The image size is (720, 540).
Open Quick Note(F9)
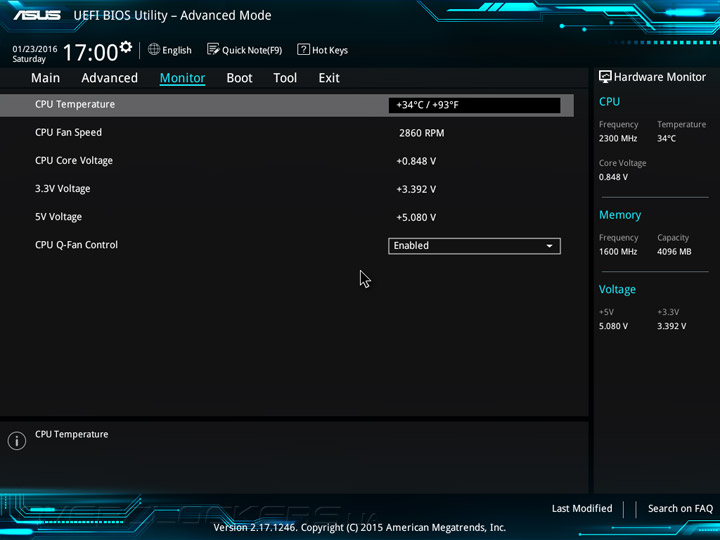[245, 50]
